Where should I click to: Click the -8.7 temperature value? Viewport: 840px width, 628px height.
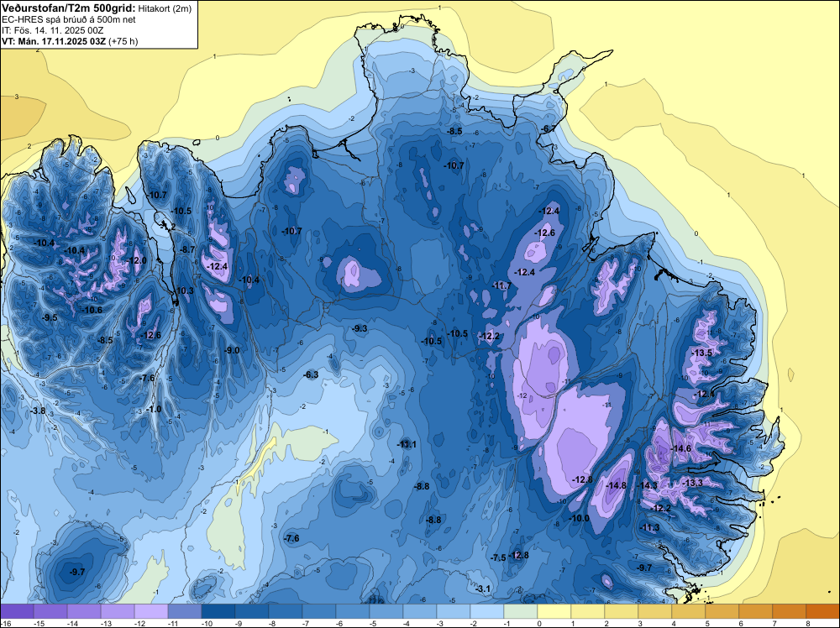tap(187, 249)
